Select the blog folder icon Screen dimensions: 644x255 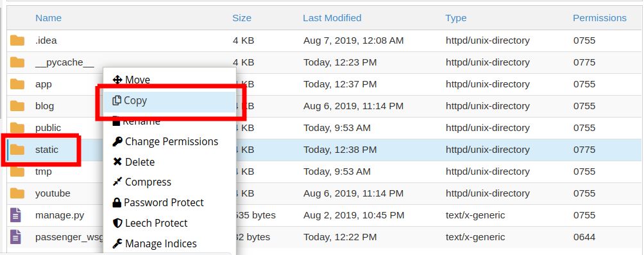click(17, 106)
